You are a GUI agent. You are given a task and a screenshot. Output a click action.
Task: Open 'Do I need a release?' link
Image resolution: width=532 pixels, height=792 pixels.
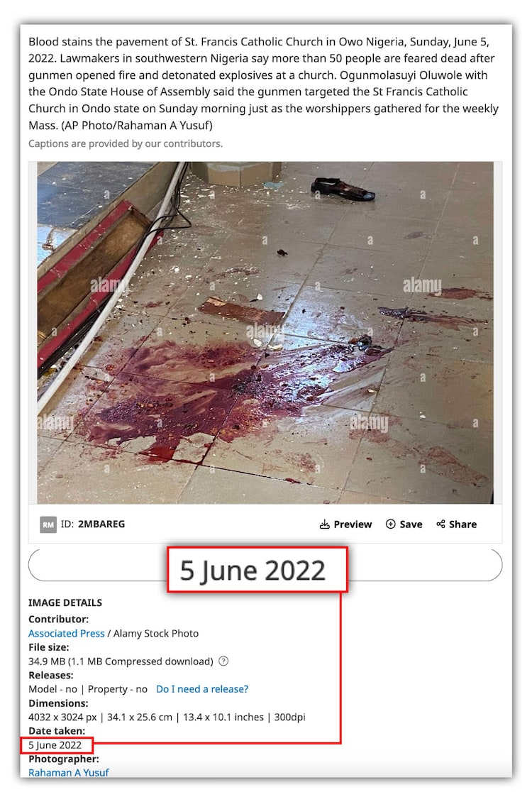point(202,689)
